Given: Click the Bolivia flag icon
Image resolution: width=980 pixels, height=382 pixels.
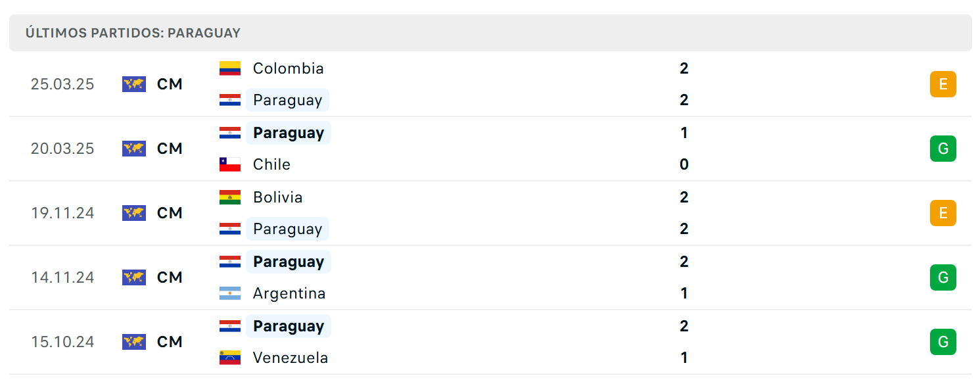Looking at the screenshot, I should pos(230,197).
